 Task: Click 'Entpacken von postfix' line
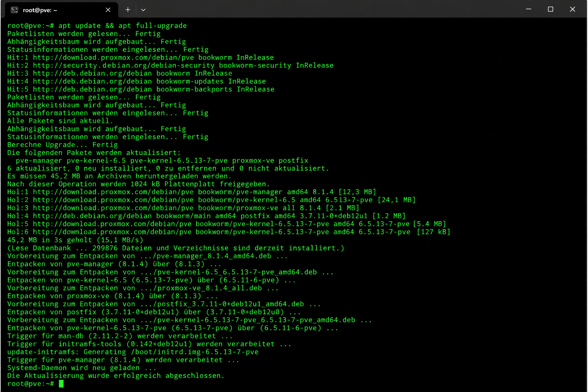pyautogui.click(x=154, y=312)
